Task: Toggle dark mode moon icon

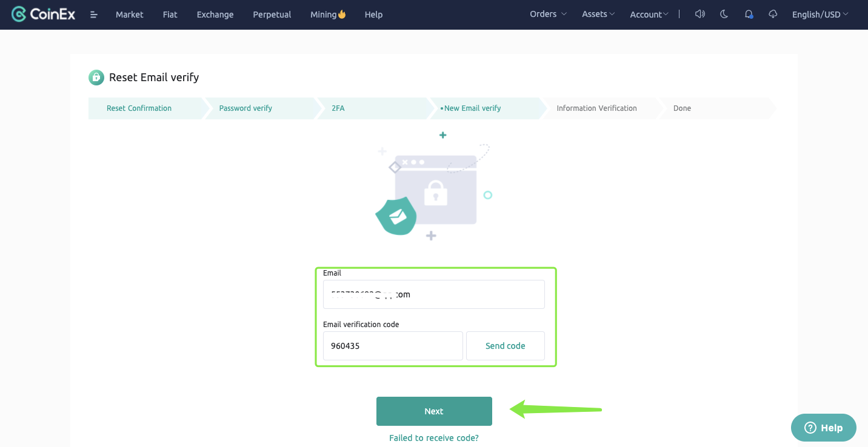Action: click(x=724, y=14)
